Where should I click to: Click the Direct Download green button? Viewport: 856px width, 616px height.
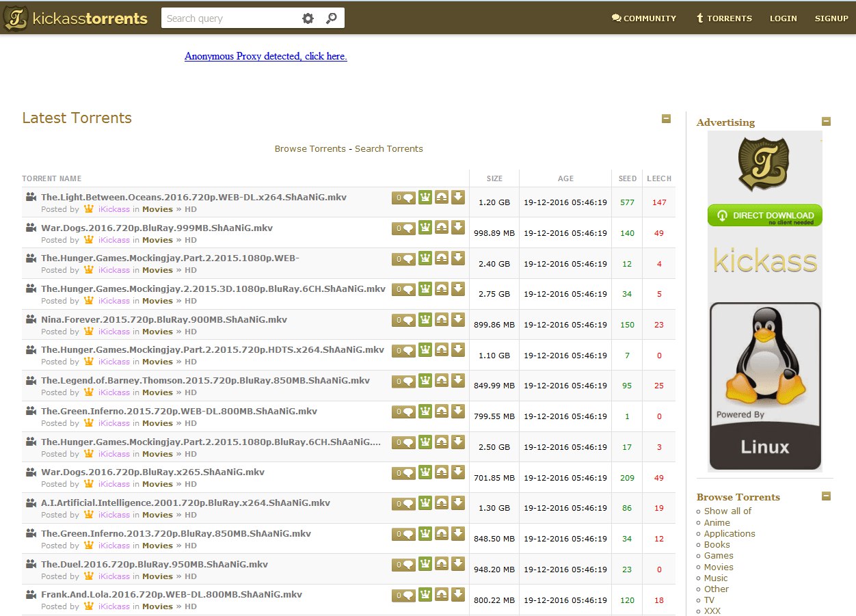point(765,215)
